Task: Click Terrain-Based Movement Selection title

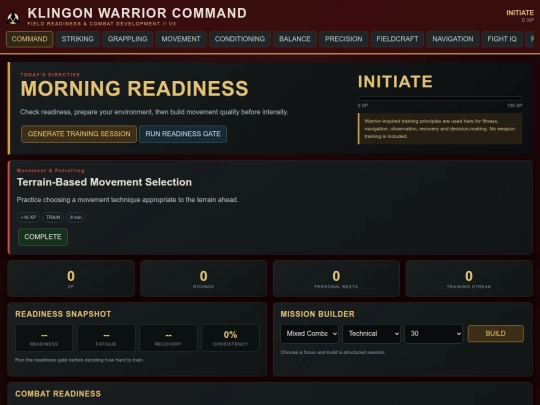Action: click(104, 182)
